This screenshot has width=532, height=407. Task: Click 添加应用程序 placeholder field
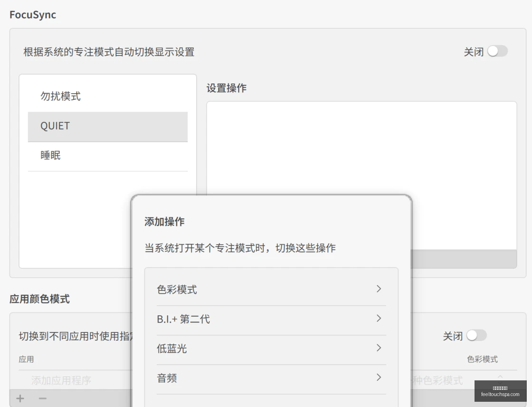click(61, 380)
